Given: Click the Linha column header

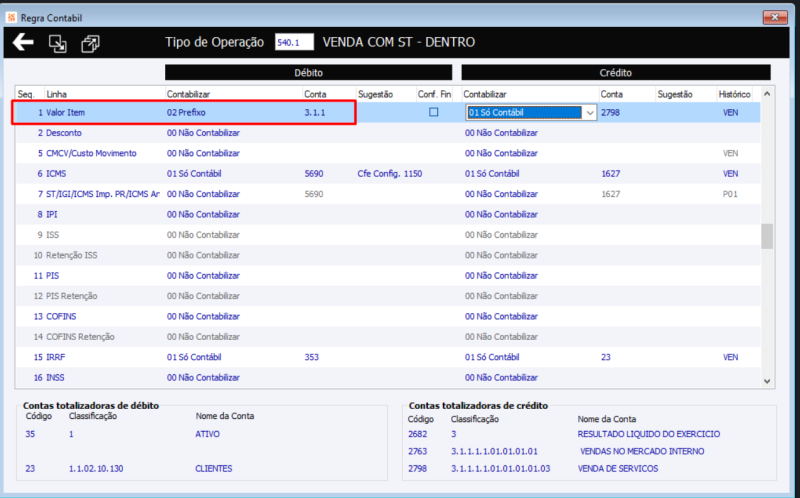Looking at the screenshot, I should pos(56,94).
